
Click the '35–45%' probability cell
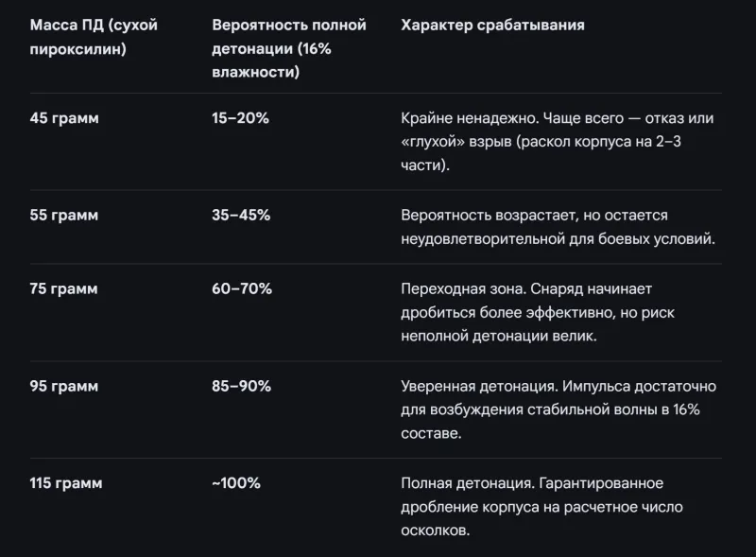(241, 215)
